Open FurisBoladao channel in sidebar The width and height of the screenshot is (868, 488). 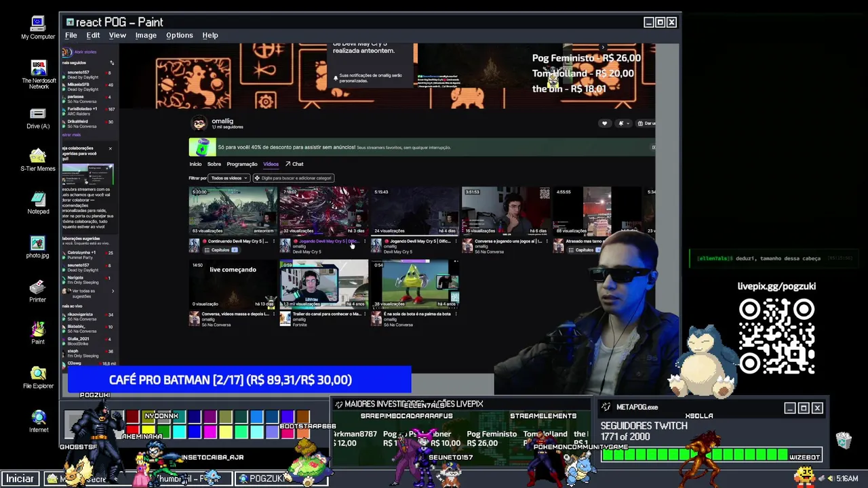click(88, 111)
